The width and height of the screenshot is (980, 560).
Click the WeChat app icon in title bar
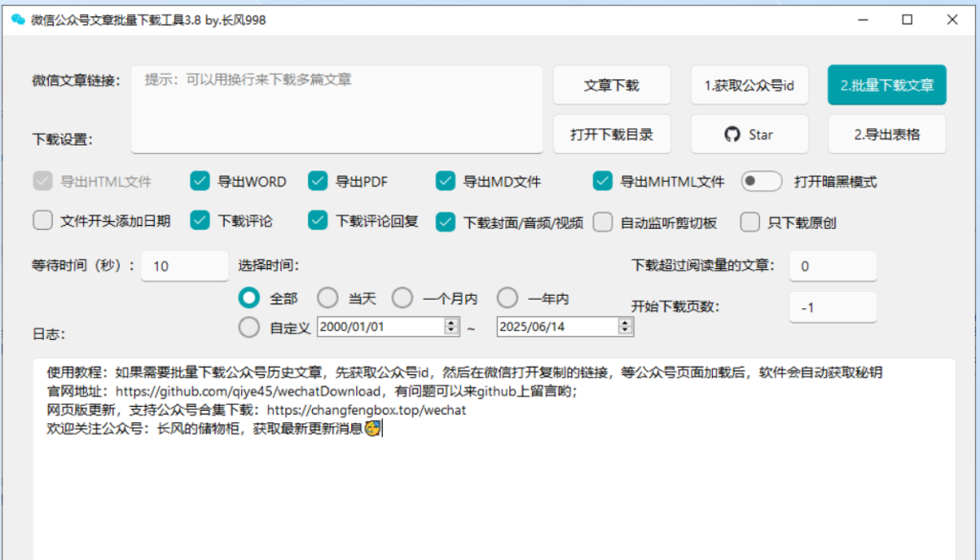point(17,19)
